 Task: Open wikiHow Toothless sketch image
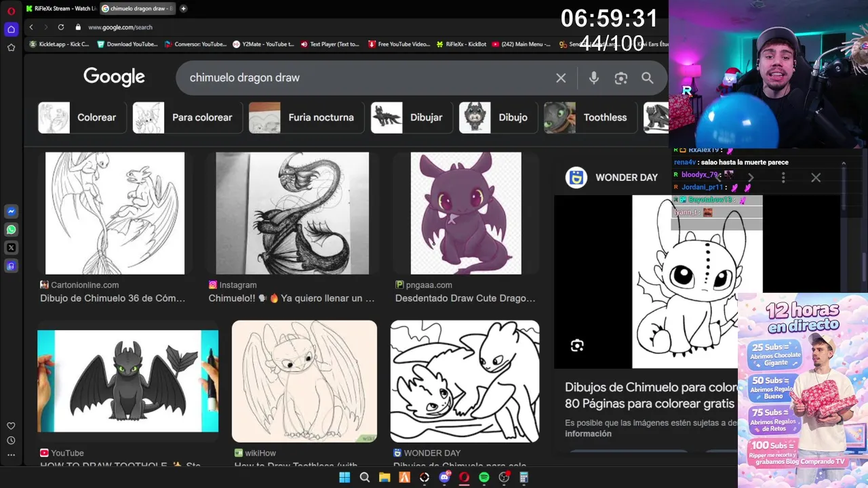(304, 381)
